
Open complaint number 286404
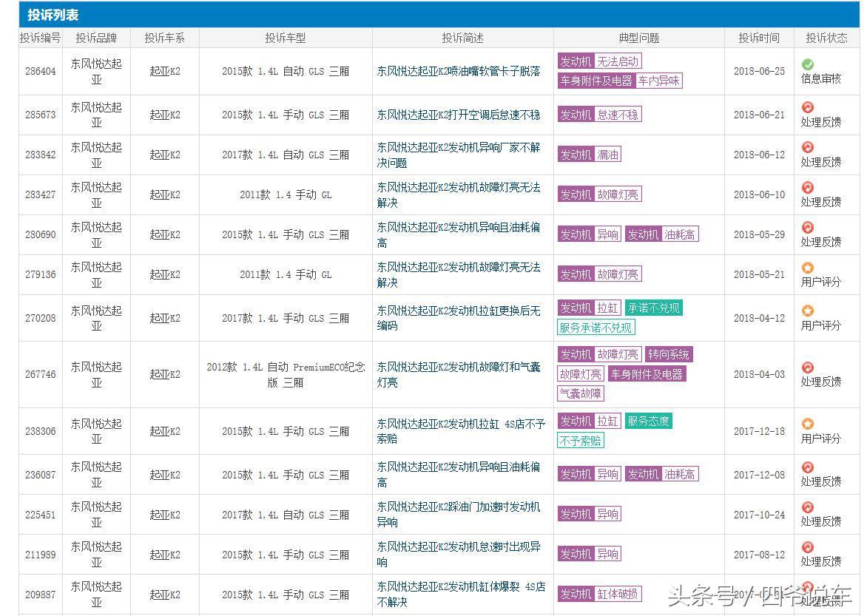41,71
